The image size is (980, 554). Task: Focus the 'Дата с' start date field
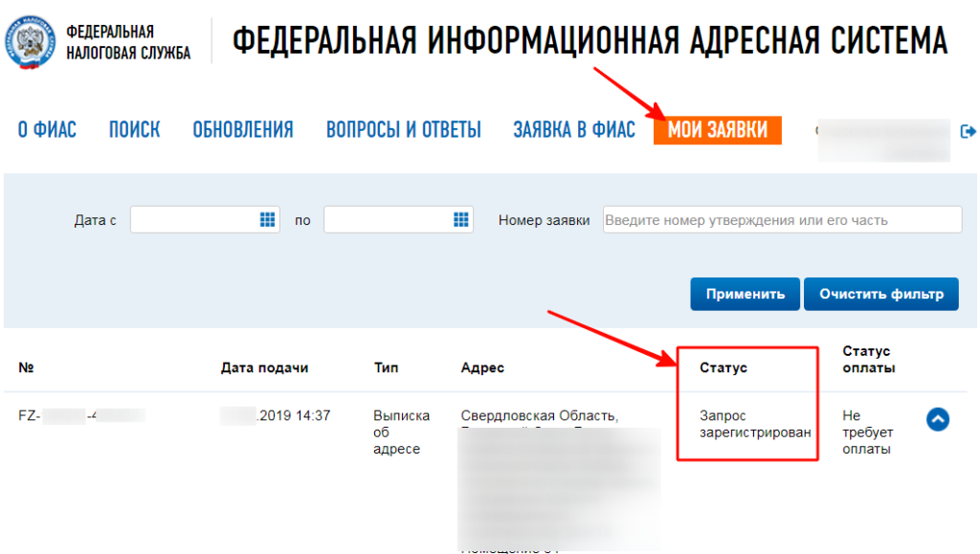pos(205,220)
